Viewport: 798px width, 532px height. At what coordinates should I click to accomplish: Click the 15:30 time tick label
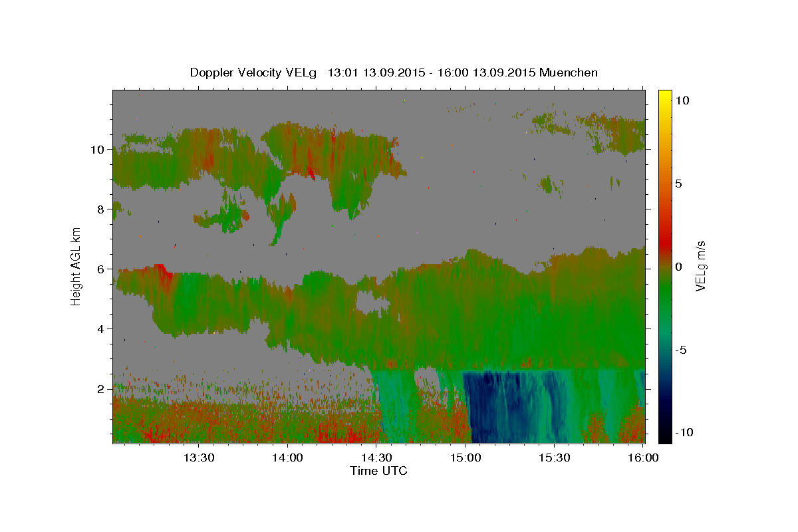tap(554, 458)
